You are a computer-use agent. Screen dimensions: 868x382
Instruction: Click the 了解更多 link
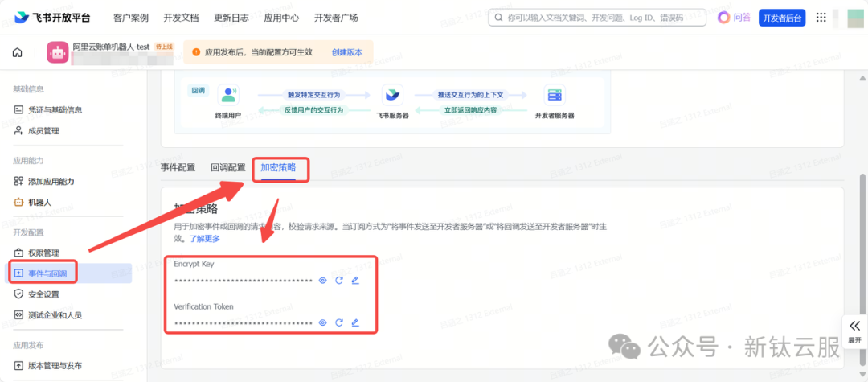205,239
